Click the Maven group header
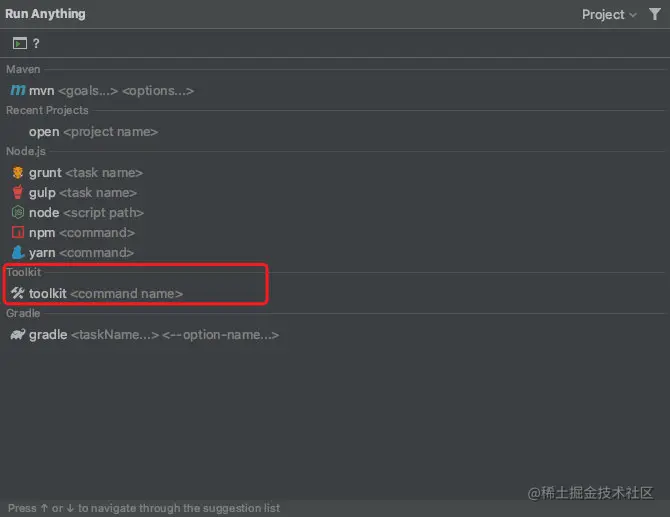The height and width of the screenshot is (517, 670). tap(23, 69)
